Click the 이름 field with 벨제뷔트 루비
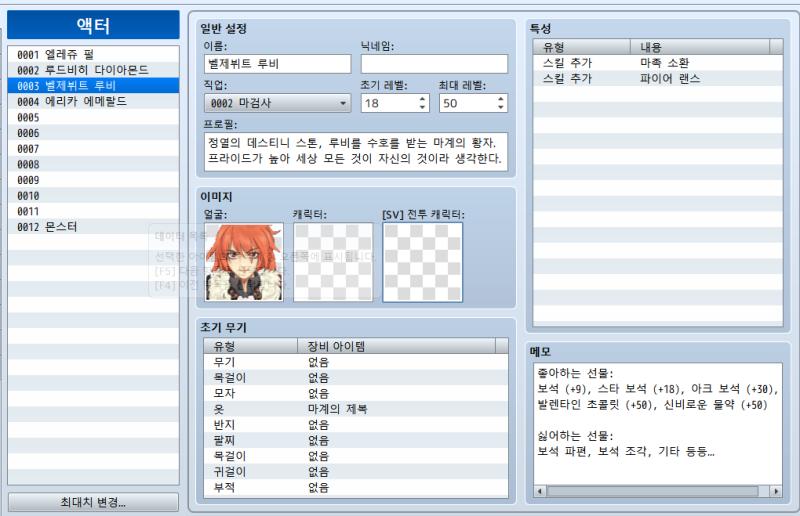 278,64
